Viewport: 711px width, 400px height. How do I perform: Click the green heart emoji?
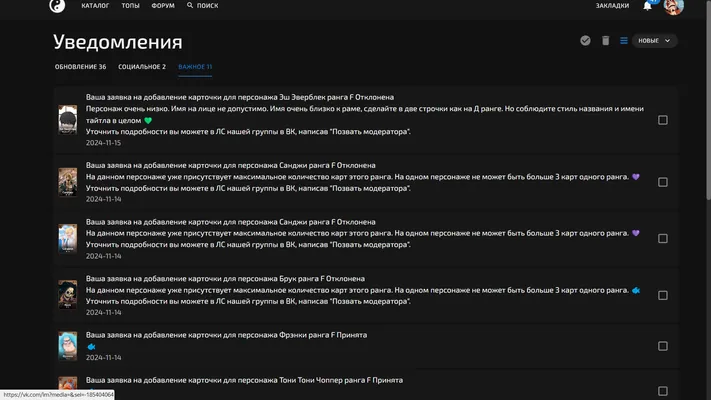(x=148, y=121)
